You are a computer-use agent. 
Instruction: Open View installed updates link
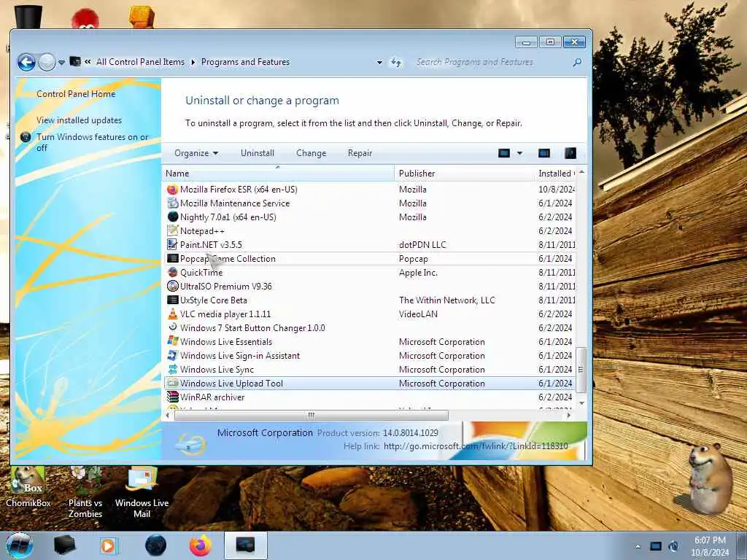pos(79,120)
